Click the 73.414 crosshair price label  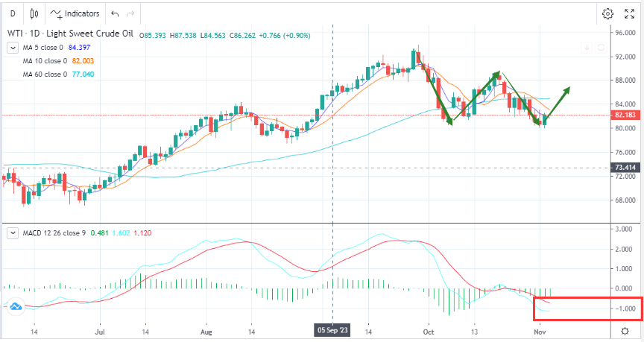pos(626,168)
